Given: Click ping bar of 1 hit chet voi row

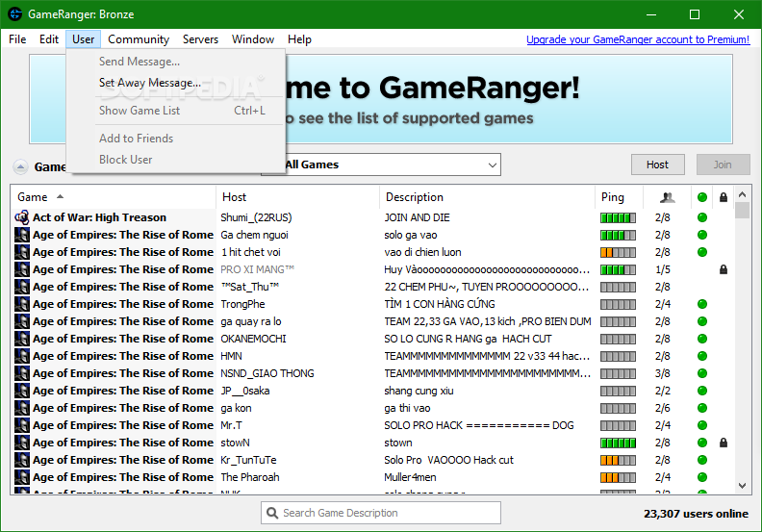Looking at the screenshot, I should tap(618, 252).
